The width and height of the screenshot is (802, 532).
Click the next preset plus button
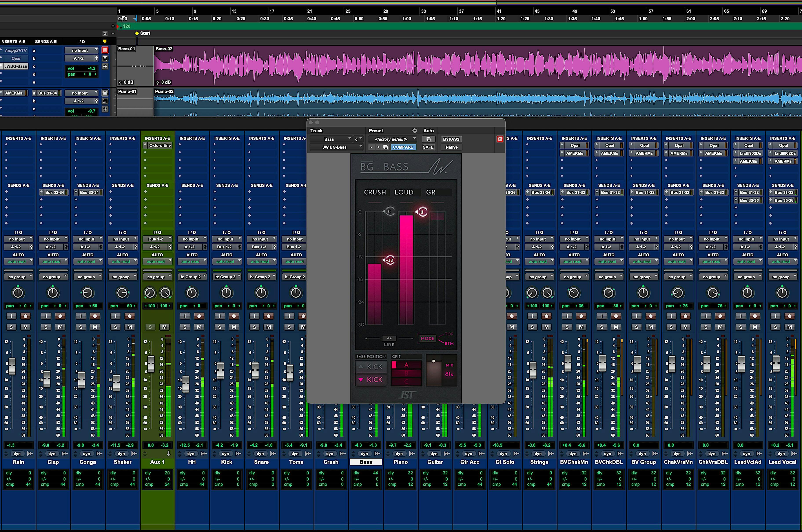click(378, 147)
